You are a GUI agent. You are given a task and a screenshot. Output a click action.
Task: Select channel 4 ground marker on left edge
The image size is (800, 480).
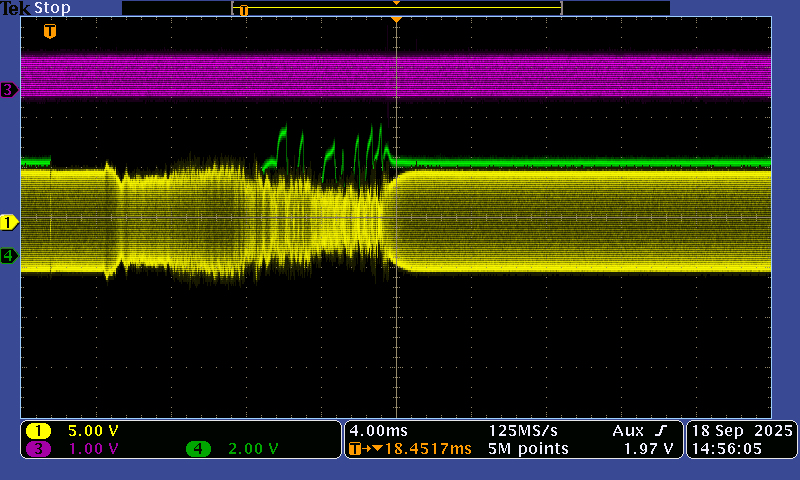(10, 256)
